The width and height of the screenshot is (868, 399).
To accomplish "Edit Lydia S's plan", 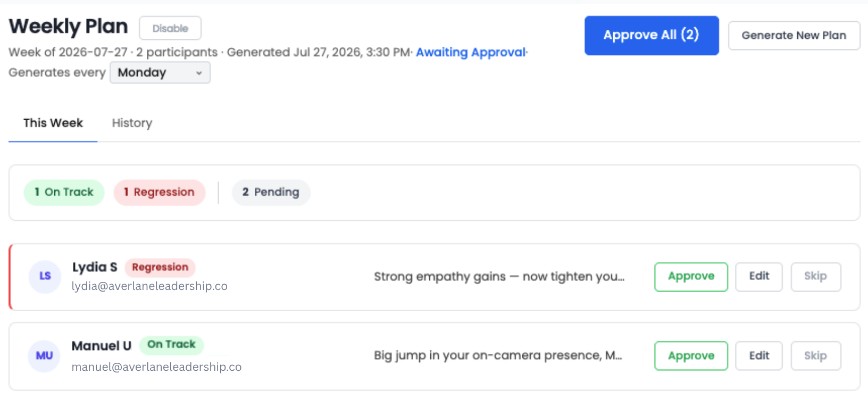I will 759,277.
